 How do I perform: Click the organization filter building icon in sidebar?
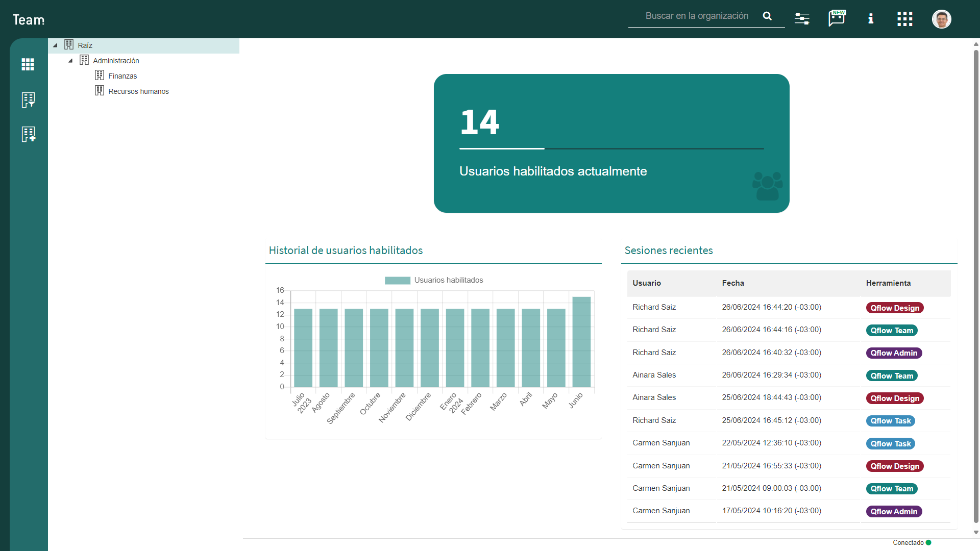pos(28,100)
